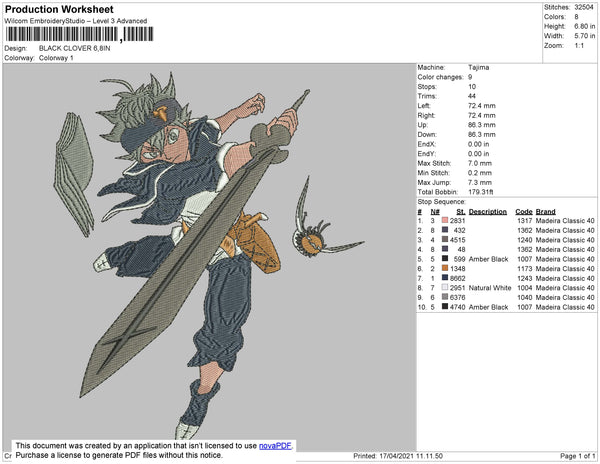600x464 pixels.
Task: Select the design name "BLACK CLOVER 6,8IN"
Action: point(75,48)
